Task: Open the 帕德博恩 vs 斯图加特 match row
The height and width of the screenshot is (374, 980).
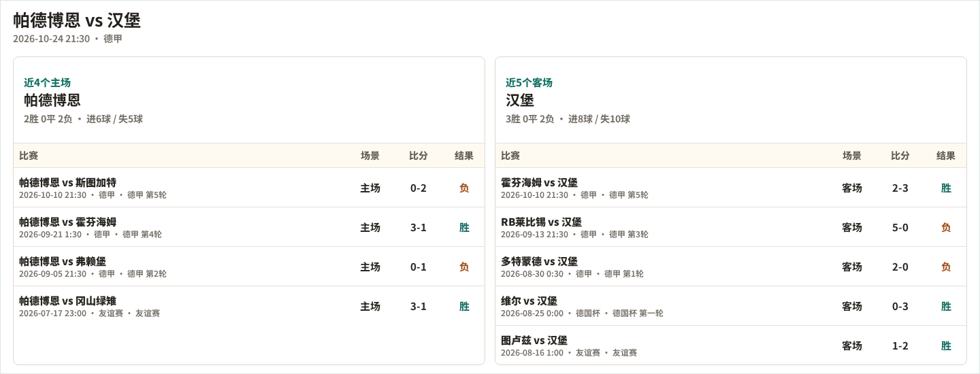Action: pyautogui.click(x=249, y=188)
